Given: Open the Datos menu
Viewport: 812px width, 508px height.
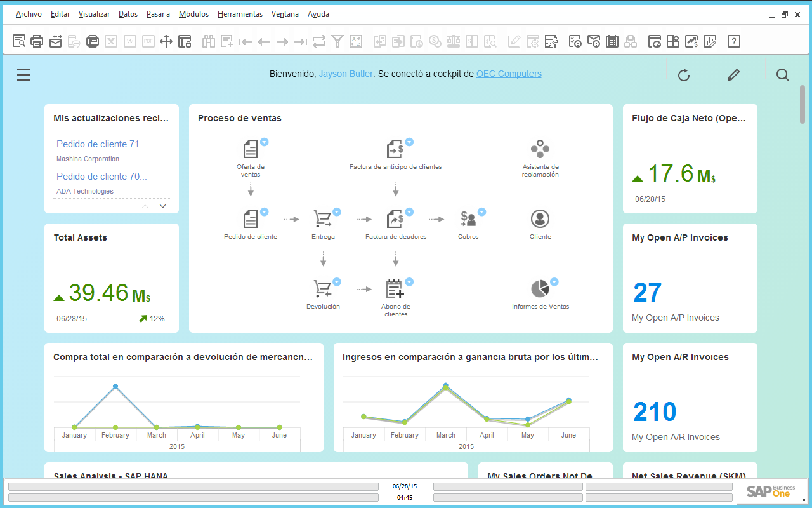Looking at the screenshot, I should pyautogui.click(x=128, y=14).
